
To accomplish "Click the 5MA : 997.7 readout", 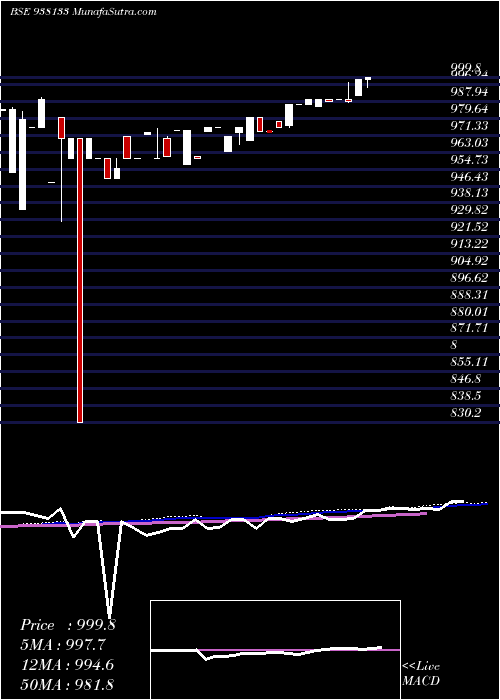I will tap(63, 645).
